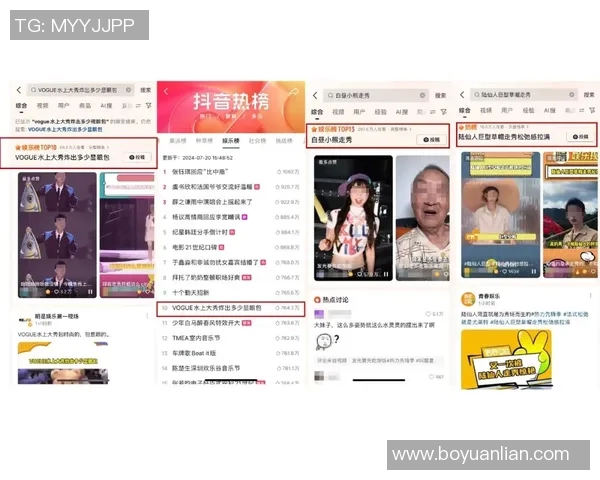This screenshot has height=480, width=600.
Task: Clear the VOGUE水上大秀 search field
Action: click(129, 90)
